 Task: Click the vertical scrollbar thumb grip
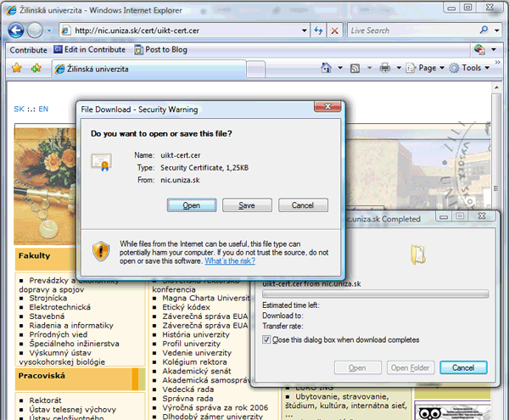coord(496,188)
